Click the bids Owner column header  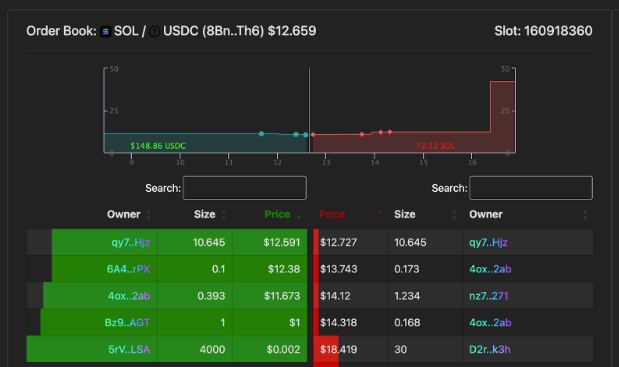click(124, 215)
